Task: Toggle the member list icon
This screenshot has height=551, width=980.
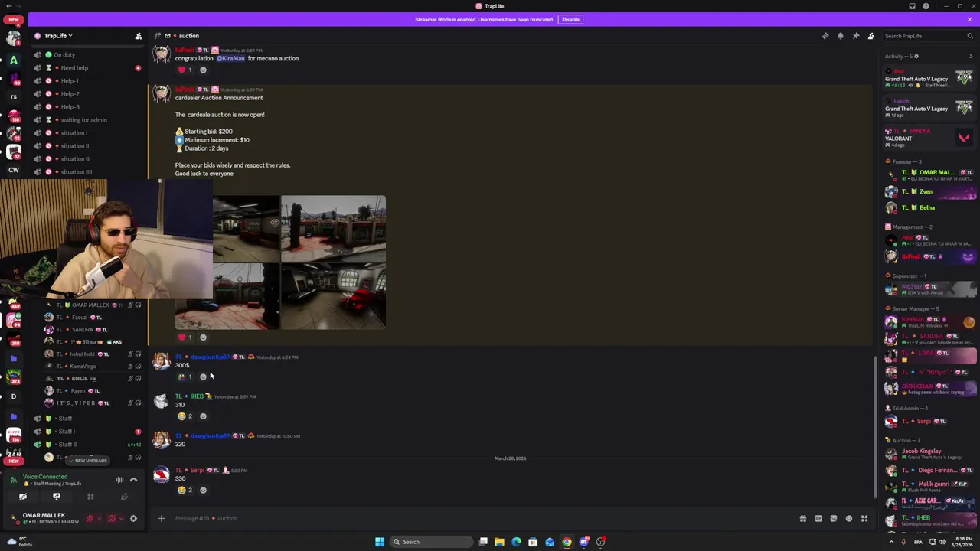Action: (871, 36)
